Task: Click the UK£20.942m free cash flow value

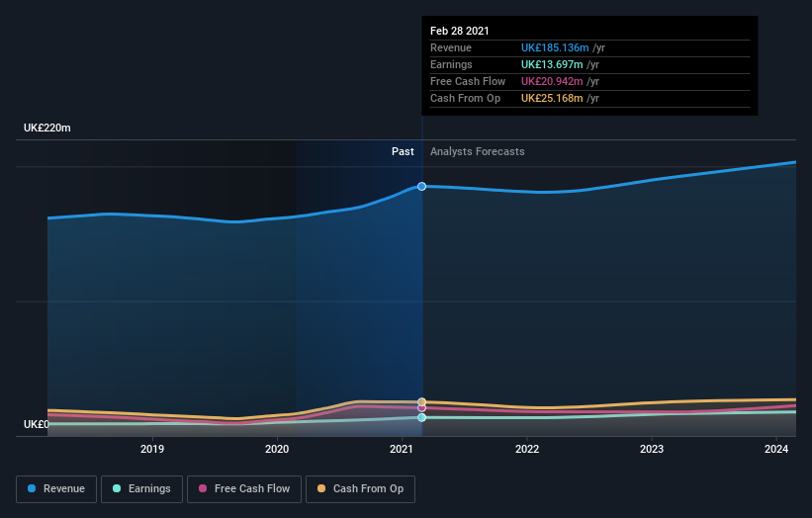Action: pyautogui.click(x=552, y=81)
